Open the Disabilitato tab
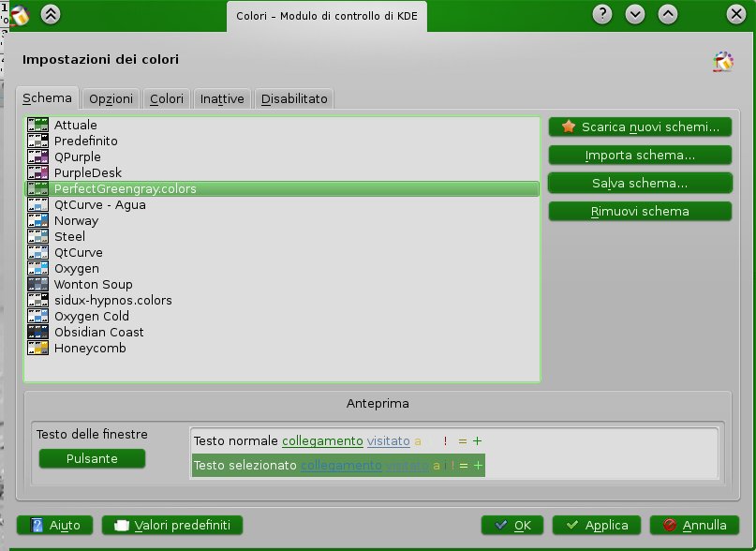756x551 pixels. point(294,99)
